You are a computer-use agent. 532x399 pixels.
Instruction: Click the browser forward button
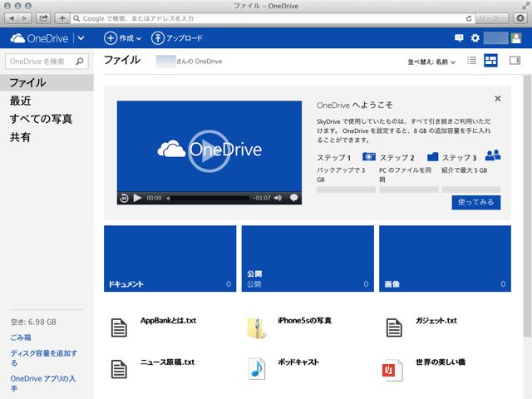coord(24,18)
